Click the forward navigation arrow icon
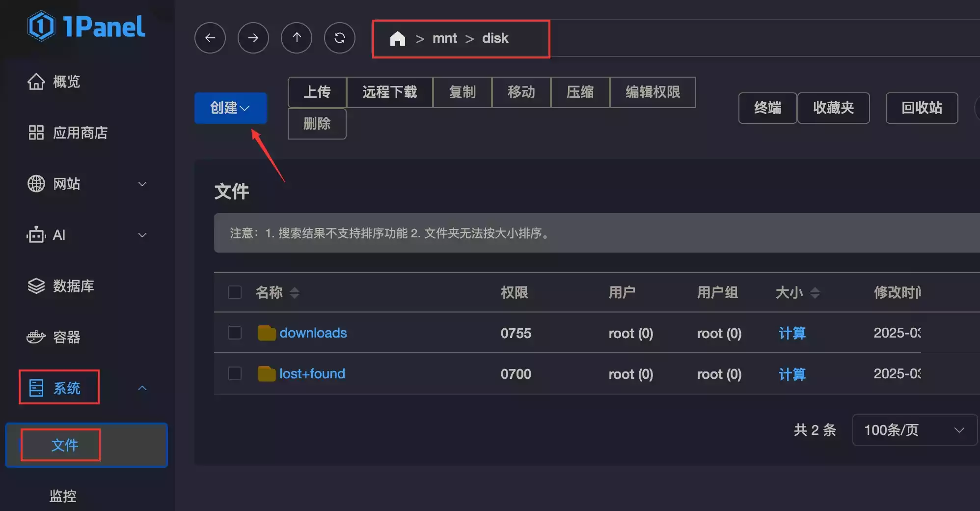This screenshot has width=980, height=511. [x=253, y=38]
